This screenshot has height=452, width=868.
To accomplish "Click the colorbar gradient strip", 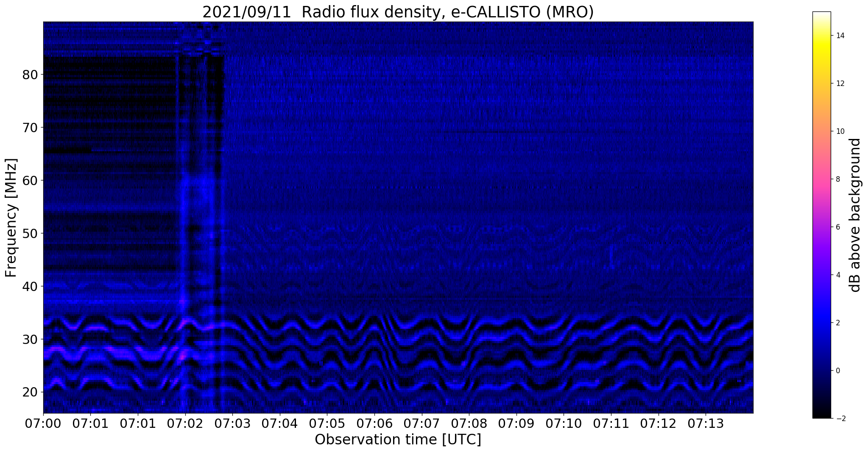I will tap(821, 215).
